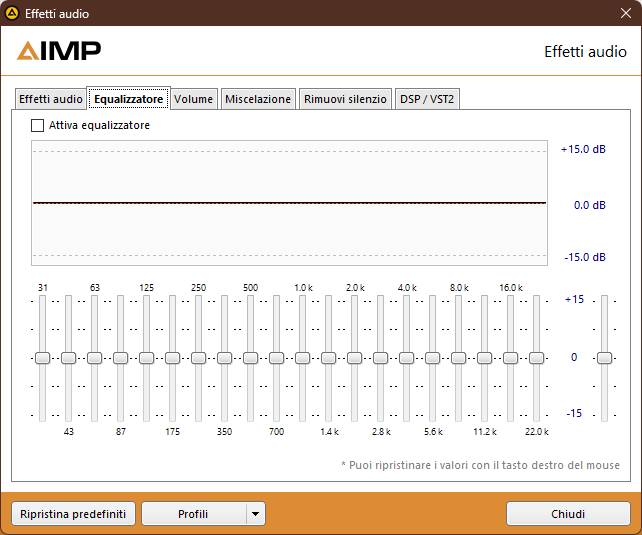642x535 pixels.
Task: Click the 1.0k band slider handle
Action: pyautogui.click(x=302, y=358)
